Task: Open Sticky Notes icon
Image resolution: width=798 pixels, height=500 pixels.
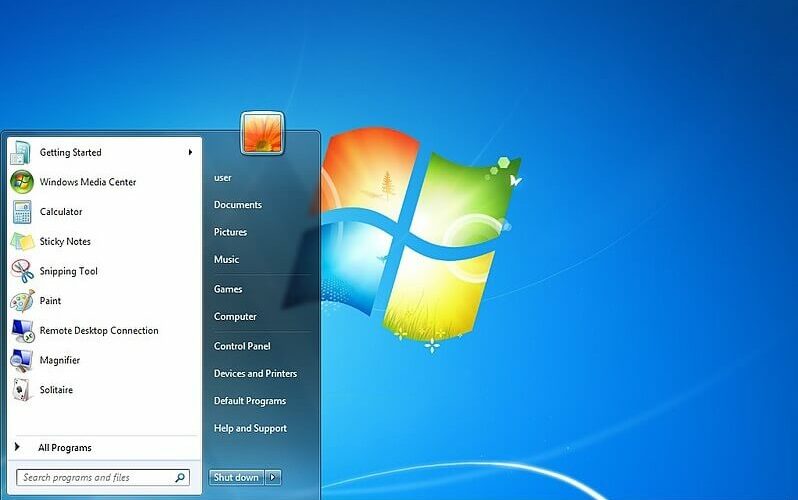Action: (x=22, y=241)
